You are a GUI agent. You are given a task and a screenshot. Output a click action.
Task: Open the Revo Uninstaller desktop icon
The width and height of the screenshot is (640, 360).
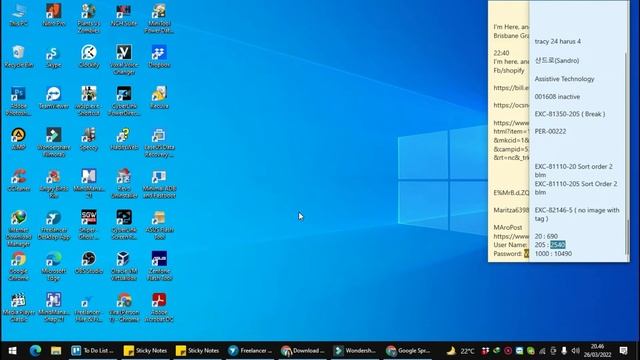pyautogui.click(x=124, y=184)
